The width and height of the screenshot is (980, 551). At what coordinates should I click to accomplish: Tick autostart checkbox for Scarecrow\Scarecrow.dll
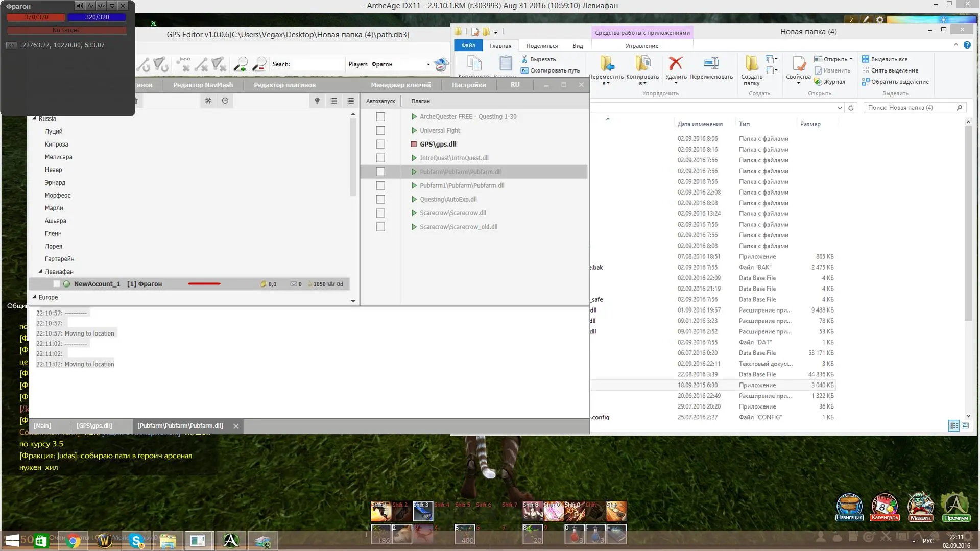(380, 213)
